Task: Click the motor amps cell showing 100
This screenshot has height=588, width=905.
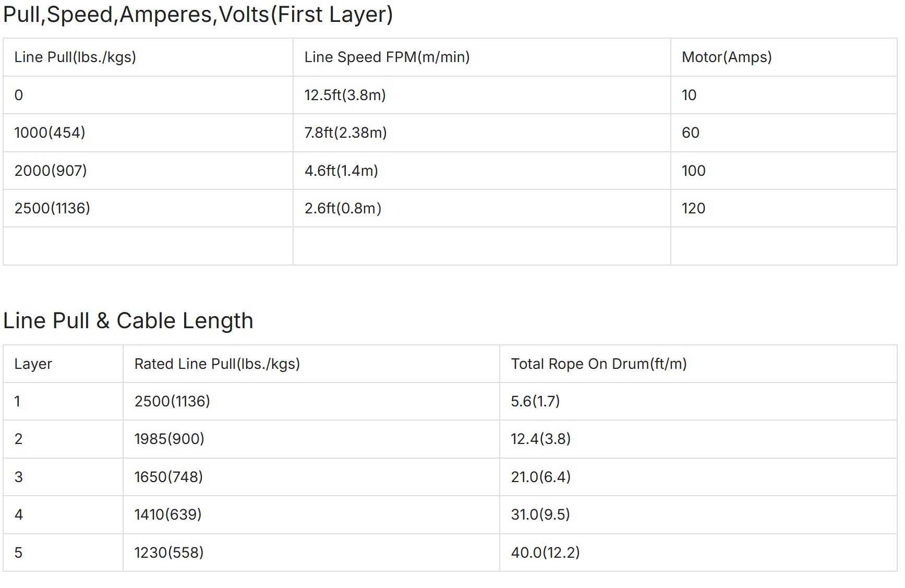Action: (x=693, y=171)
